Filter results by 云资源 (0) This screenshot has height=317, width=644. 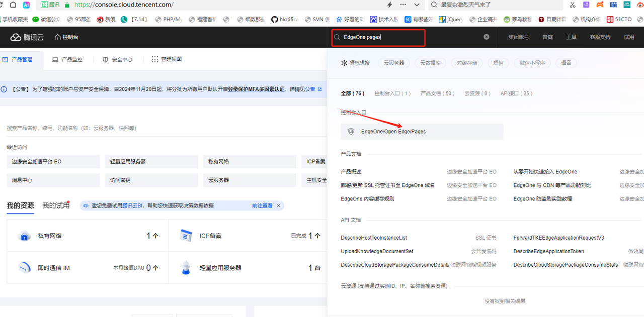tap(477, 93)
